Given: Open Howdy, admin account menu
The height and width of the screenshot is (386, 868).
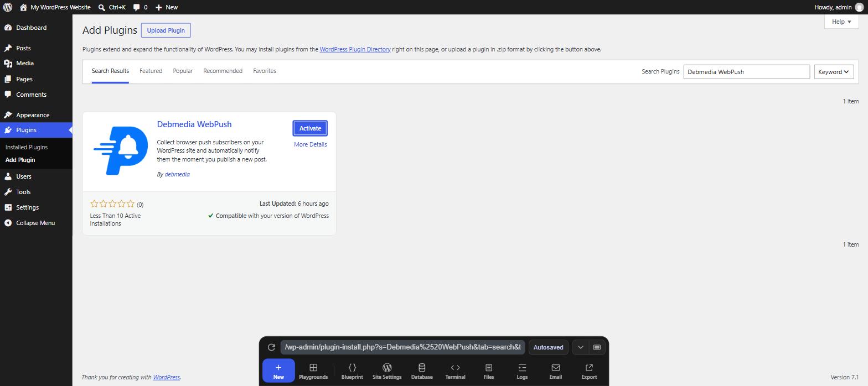Looking at the screenshot, I should pyautogui.click(x=839, y=7).
